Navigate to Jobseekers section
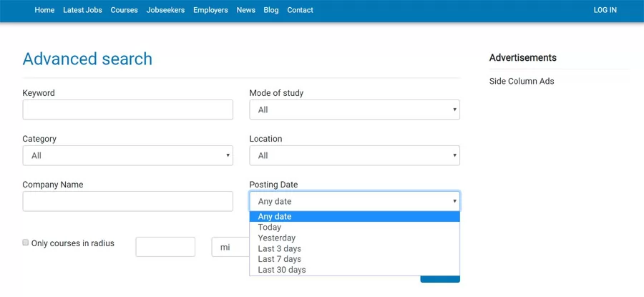Viewport: 644px width, 297px height. 165,10
